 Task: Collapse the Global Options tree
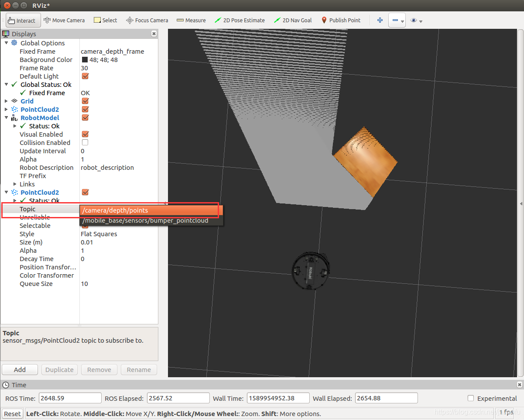pyautogui.click(x=6, y=43)
